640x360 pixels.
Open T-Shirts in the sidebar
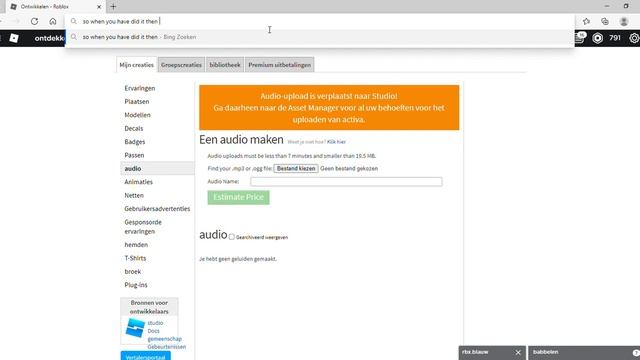coord(135,258)
